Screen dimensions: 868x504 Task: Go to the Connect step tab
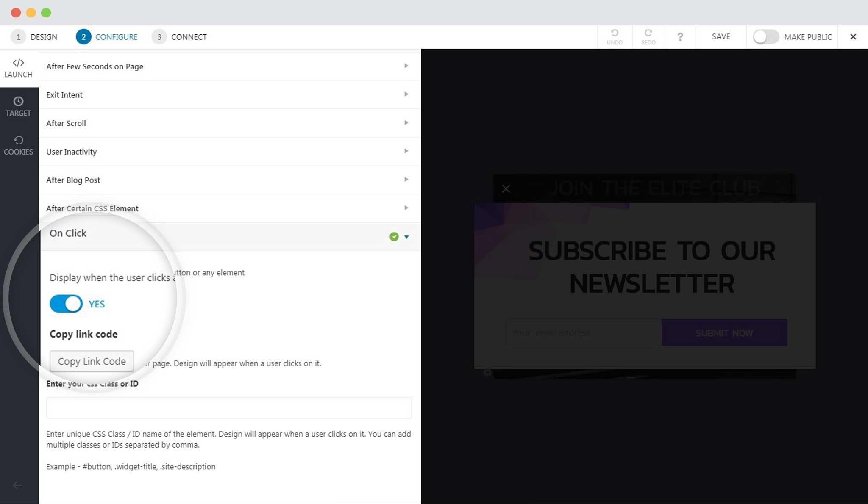[180, 37]
